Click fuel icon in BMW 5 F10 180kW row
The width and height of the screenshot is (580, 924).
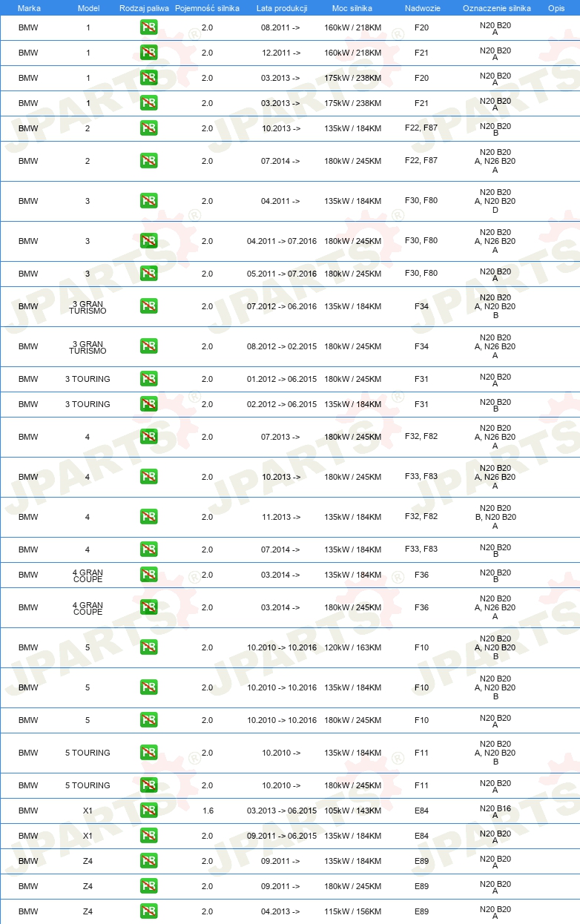[x=148, y=720]
